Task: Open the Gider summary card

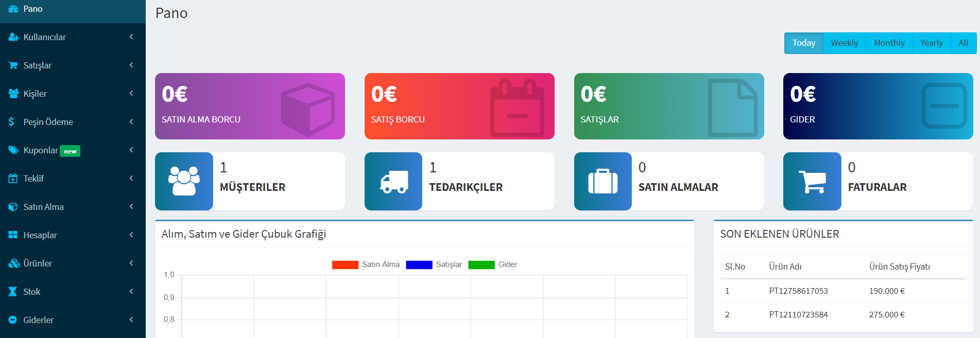Action: click(878, 106)
